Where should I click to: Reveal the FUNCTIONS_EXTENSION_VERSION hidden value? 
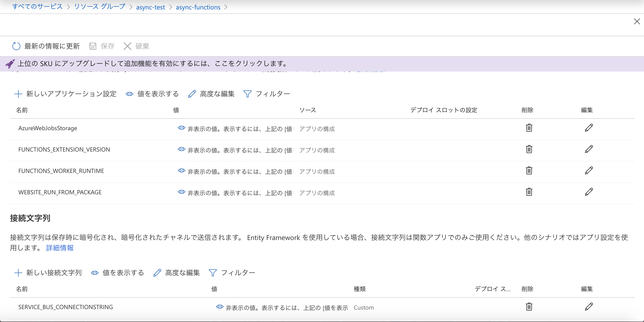click(x=182, y=149)
